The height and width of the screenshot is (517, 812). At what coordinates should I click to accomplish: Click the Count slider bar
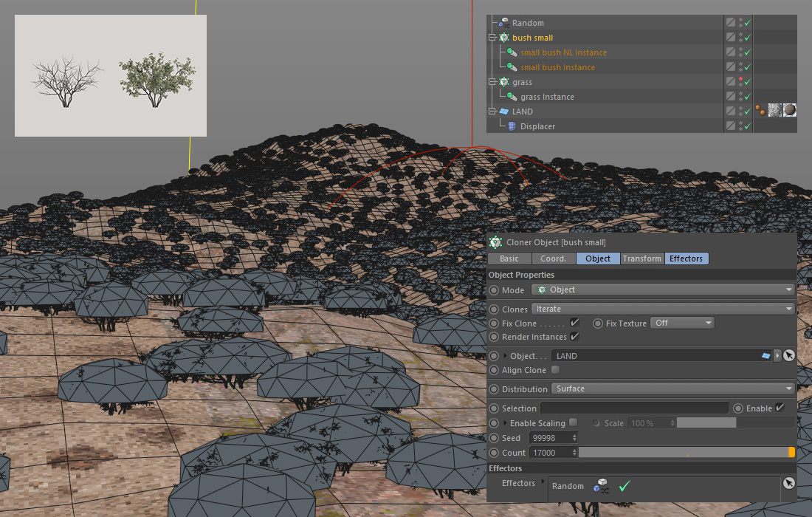tap(683, 452)
